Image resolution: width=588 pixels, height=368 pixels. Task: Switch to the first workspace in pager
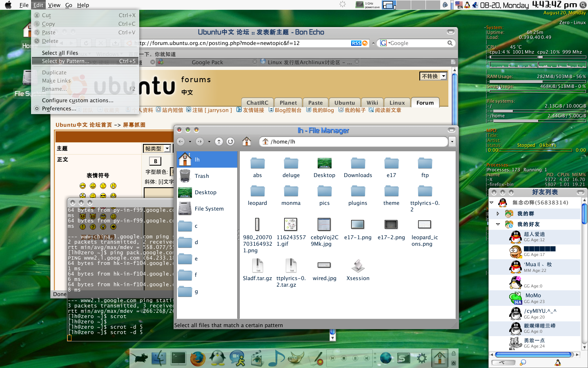[x=389, y=5]
